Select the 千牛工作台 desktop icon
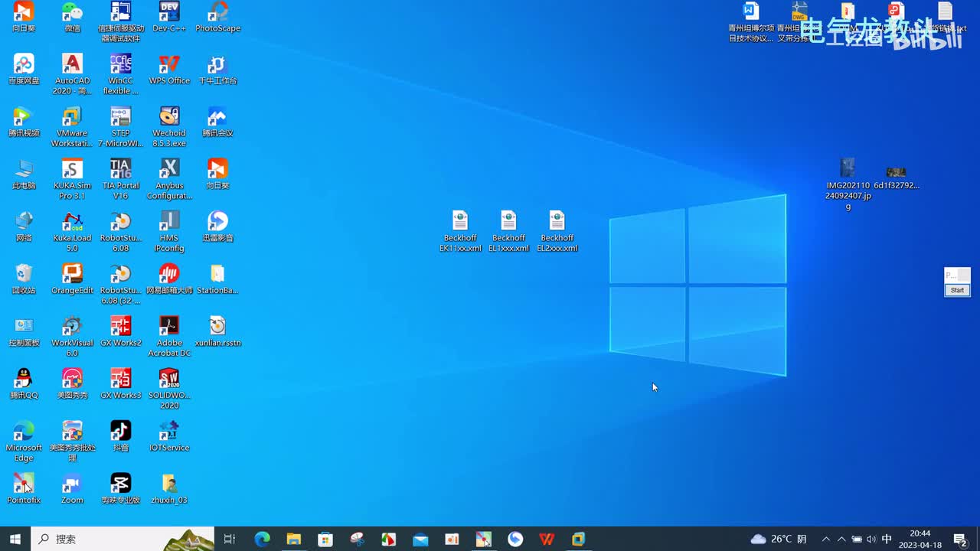 (218, 69)
